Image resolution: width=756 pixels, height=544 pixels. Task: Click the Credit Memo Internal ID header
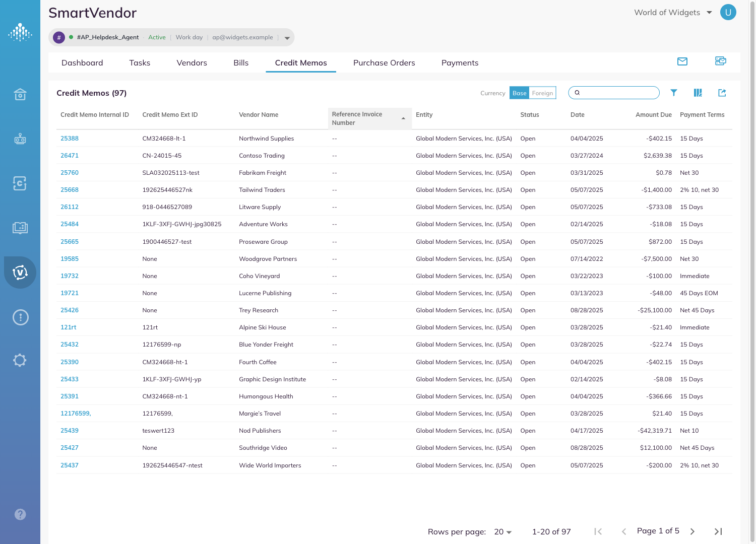coord(95,115)
